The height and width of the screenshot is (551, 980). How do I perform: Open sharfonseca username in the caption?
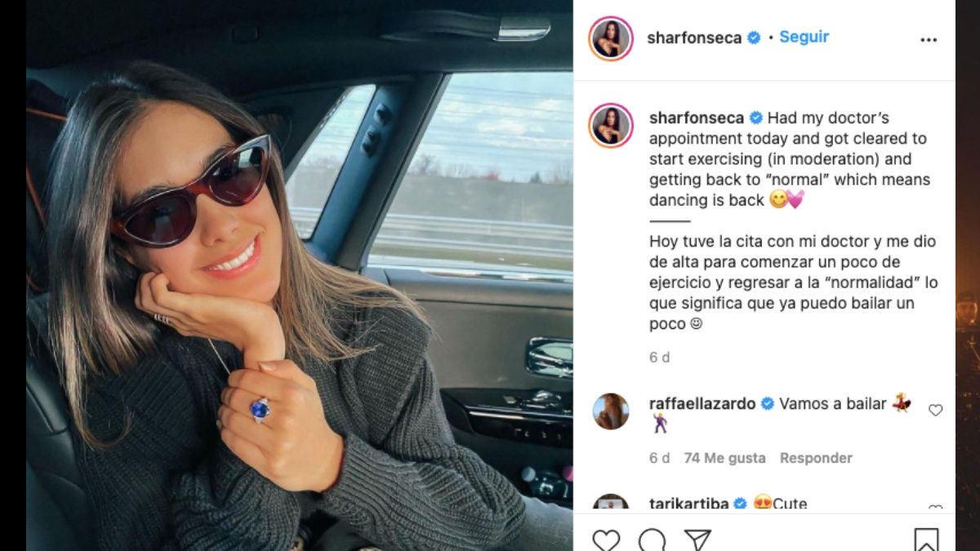697,118
